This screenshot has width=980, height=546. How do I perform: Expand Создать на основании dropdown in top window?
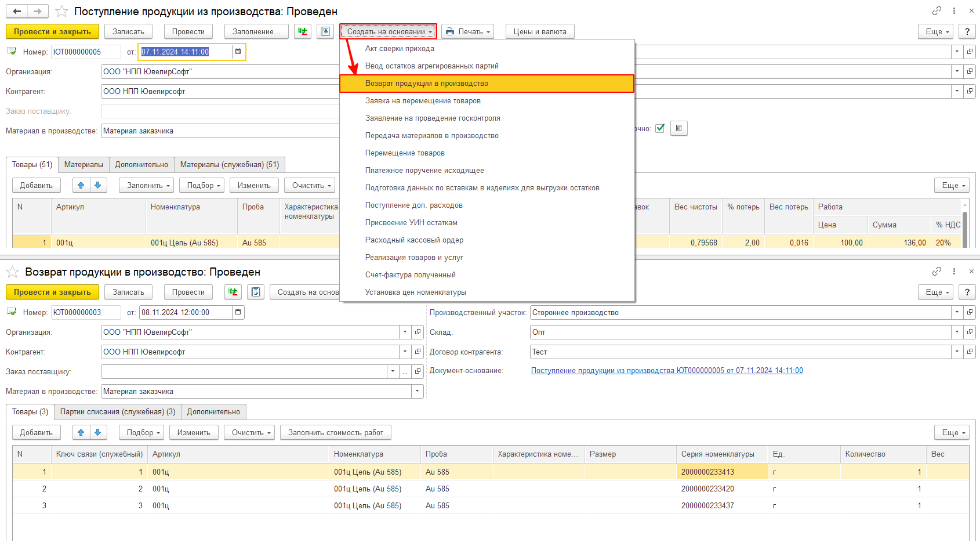[x=388, y=31]
